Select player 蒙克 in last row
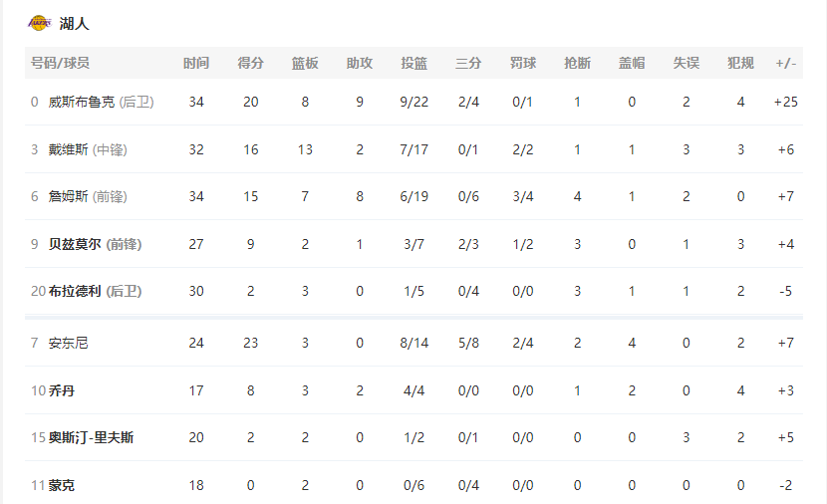Viewport: 827px width, 504px height. pos(61,485)
